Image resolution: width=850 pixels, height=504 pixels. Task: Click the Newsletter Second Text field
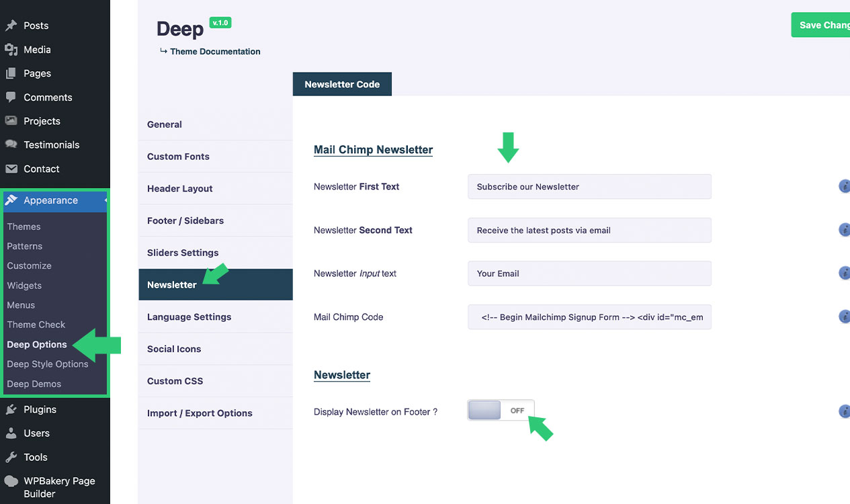click(589, 230)
